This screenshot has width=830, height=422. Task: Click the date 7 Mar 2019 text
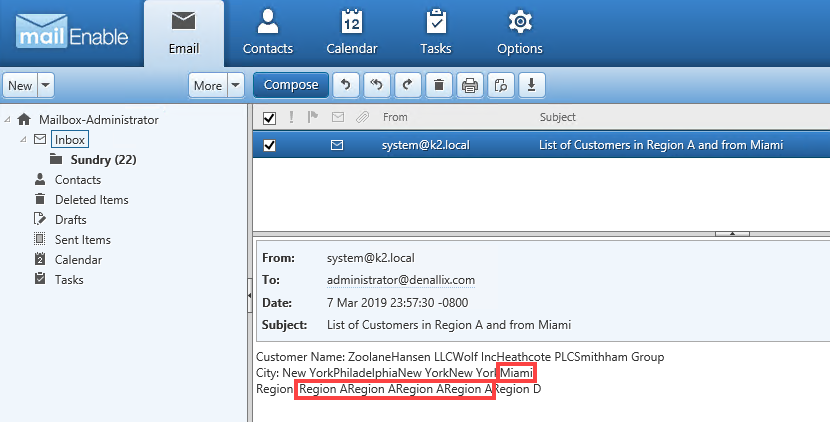click(398, 303)
